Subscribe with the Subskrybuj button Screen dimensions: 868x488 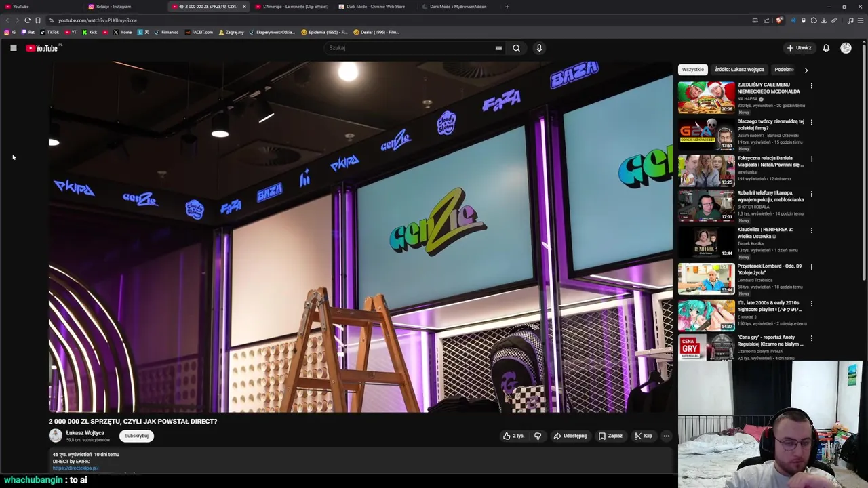(136, 436)
